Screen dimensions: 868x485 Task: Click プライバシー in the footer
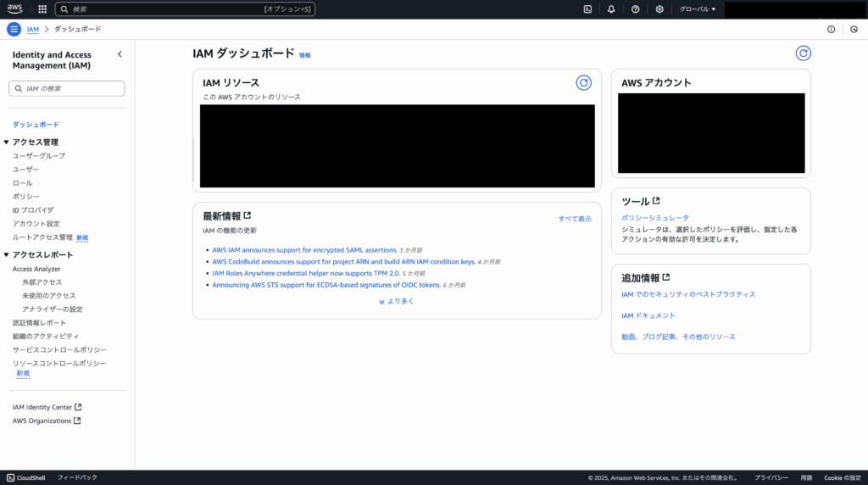(771, 478)
